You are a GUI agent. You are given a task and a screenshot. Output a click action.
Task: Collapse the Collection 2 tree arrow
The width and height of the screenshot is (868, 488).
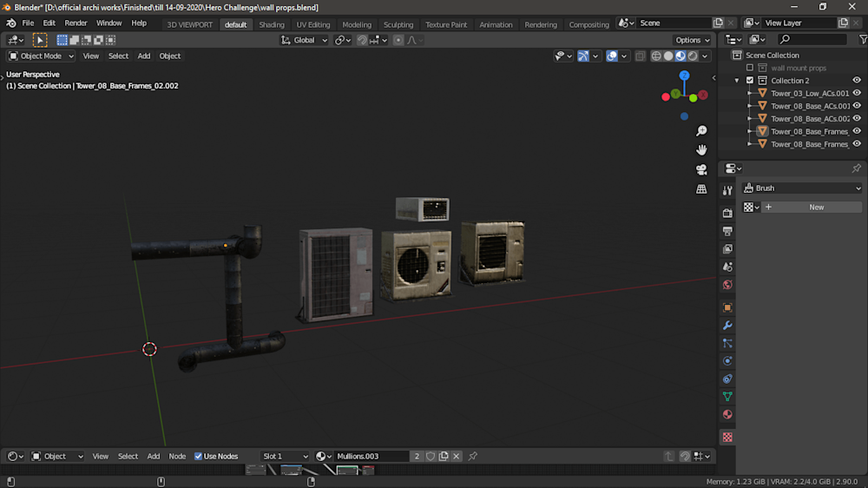pyautogui.click(x=737, y=81)
